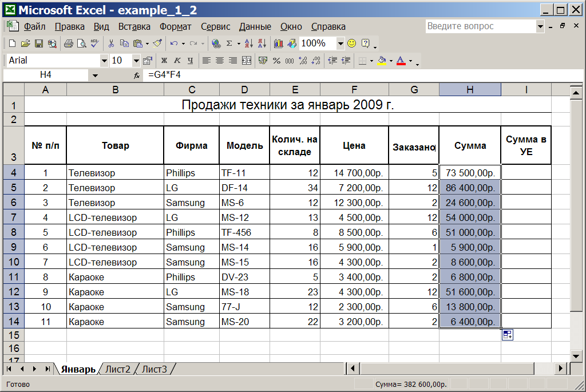
Task: Open the undo history dropdown arrow
Action: (x=183, y=43)
